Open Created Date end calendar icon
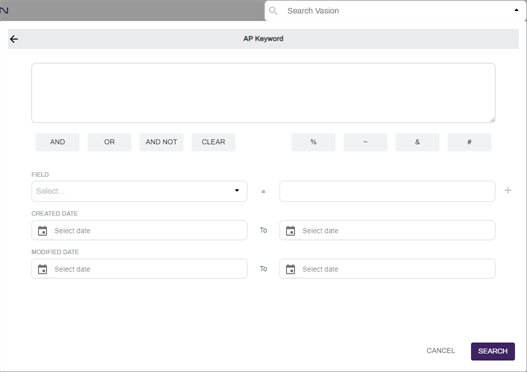The width and height of the screenshot is (527, 372). click(x=290, y=231)
